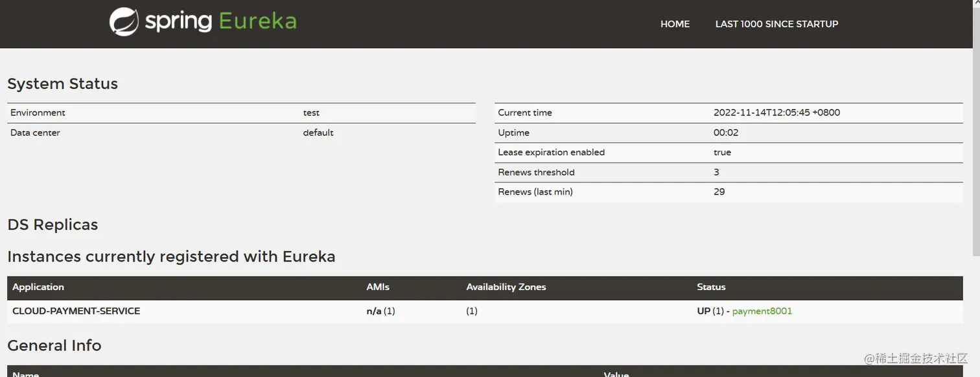This screenshot has height=377, width=980.
Task: Click the Renews (last min) label
Action: pyautogui.click(x=535, y=191)
